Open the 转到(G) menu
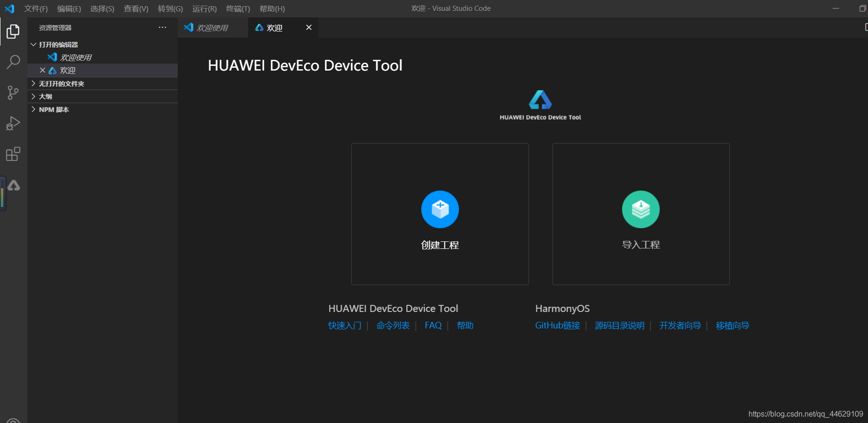The image size is (868, 423). tap(170, 8)
